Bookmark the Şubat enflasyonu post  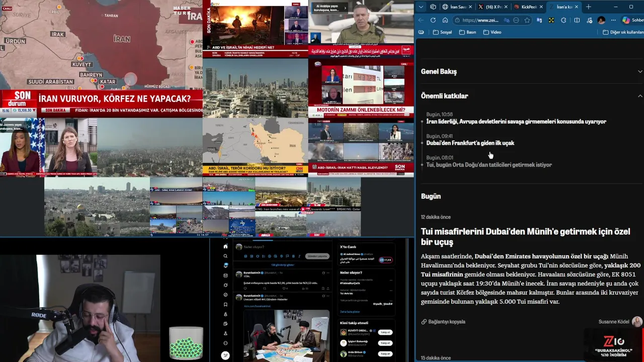click(323, 289)
